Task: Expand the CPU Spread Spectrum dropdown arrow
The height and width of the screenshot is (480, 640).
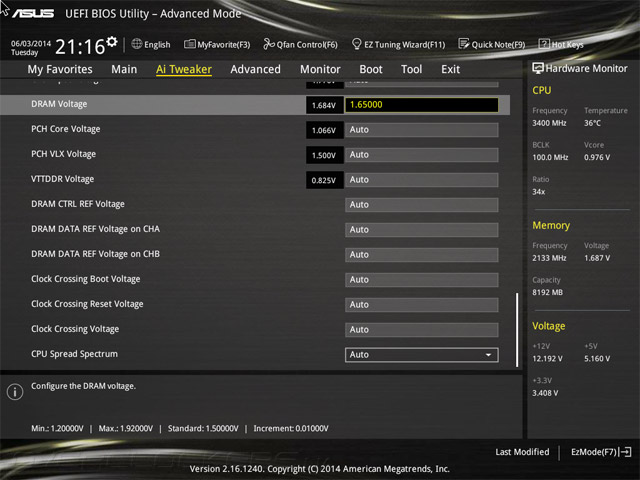Action: click(489, 355)
